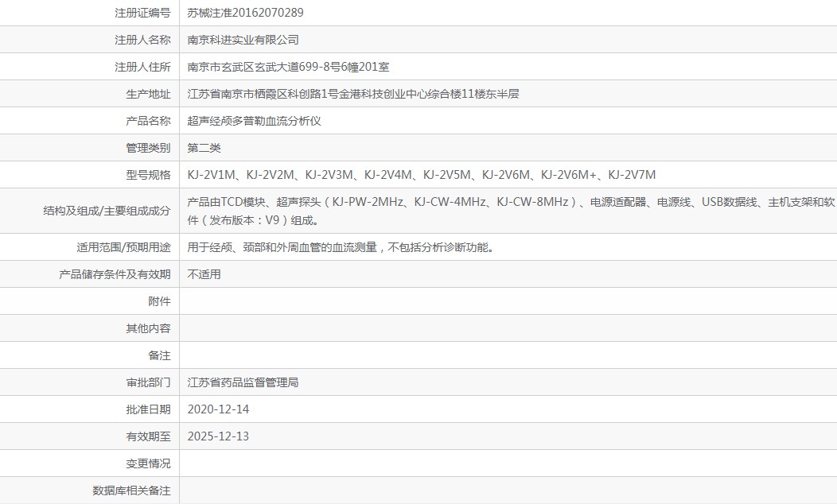Image resolution: width=837 pixels, height=504 pixels.
Task: Select the 注册证编号 label
Action: click(142, 13)
